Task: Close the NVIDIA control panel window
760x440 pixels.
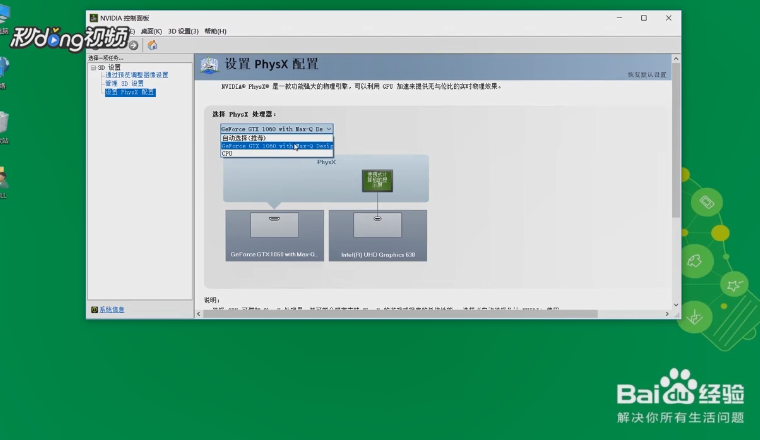Action: tap(668, 18)
